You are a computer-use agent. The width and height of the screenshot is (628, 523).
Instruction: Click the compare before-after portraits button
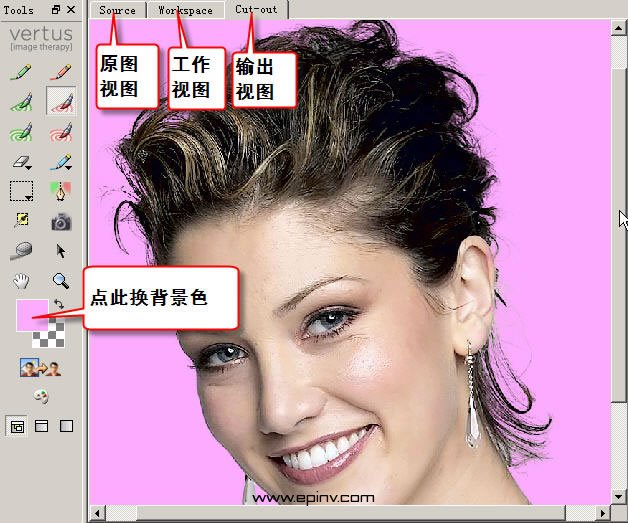tap(41, 368)
